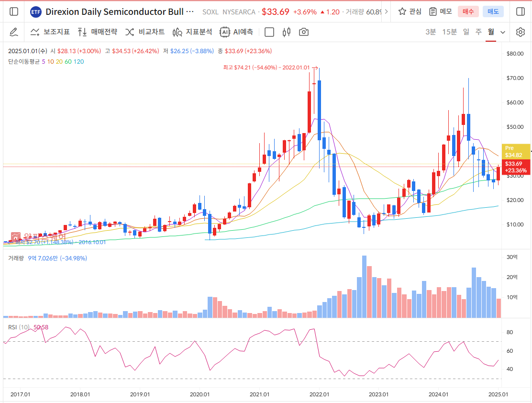Image resolution: width=532 pixels, height=403 pixels.
Task: Click the 2022.01 time axis label
Action: click(x=319, y=394)
